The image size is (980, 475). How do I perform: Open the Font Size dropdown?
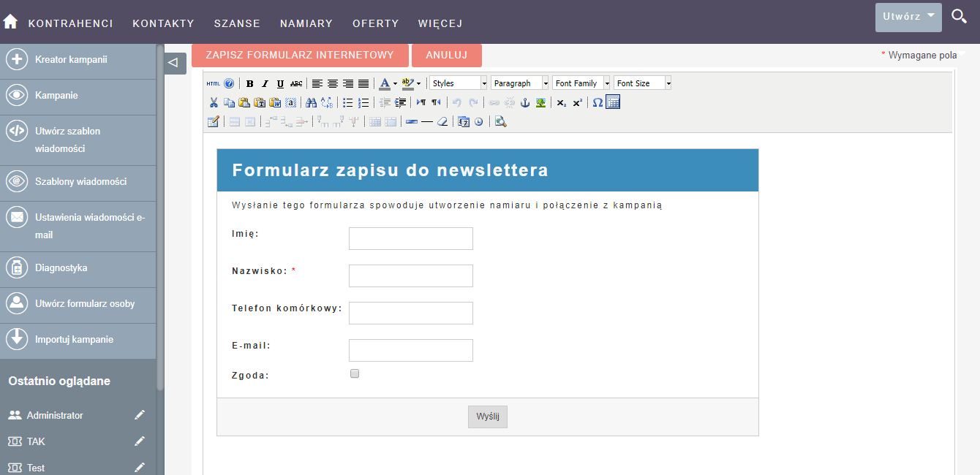(643, 83)
